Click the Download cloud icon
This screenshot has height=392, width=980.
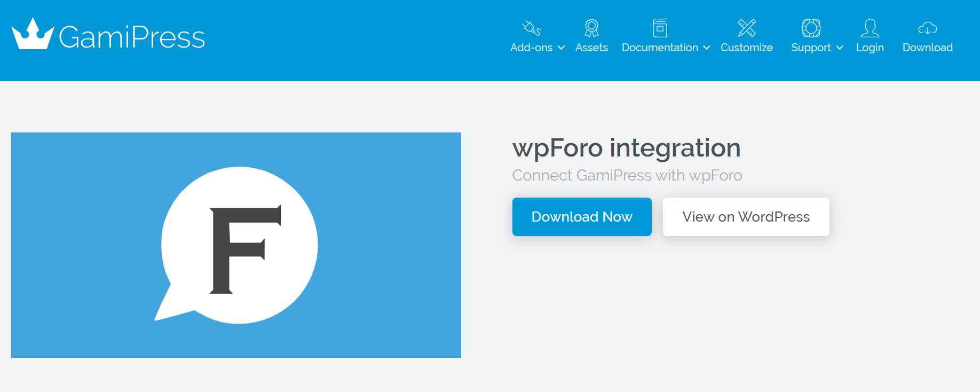pyautogui.click(x=928, y=28)
